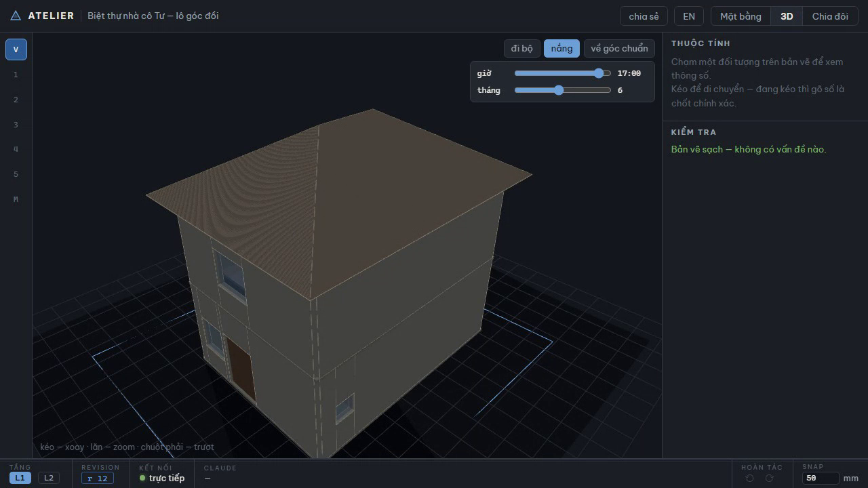Select tool 1 in the left toolbar
Viewport: 868px width, 488px height.
[16, 75]
